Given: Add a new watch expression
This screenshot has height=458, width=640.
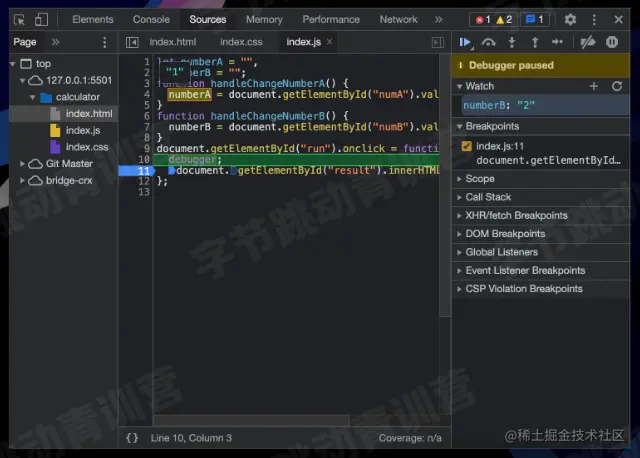Looking at the screenshot, I should point(594,86).
